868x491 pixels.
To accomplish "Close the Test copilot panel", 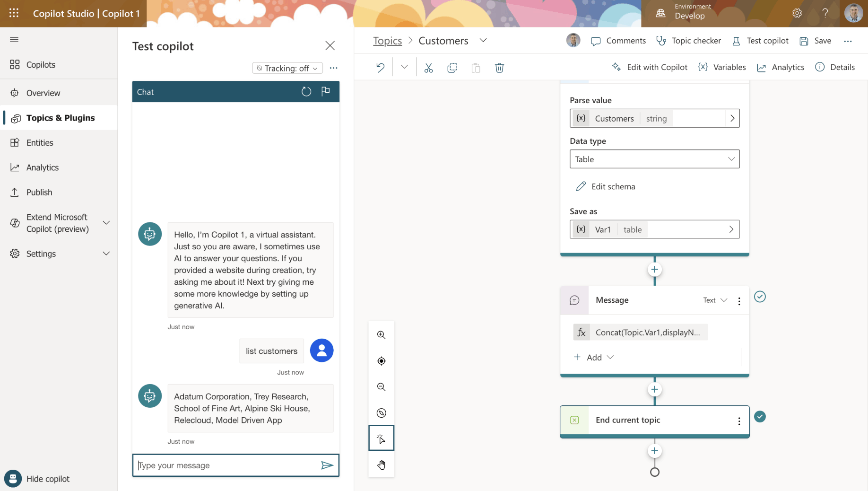I will coord(330,45).
